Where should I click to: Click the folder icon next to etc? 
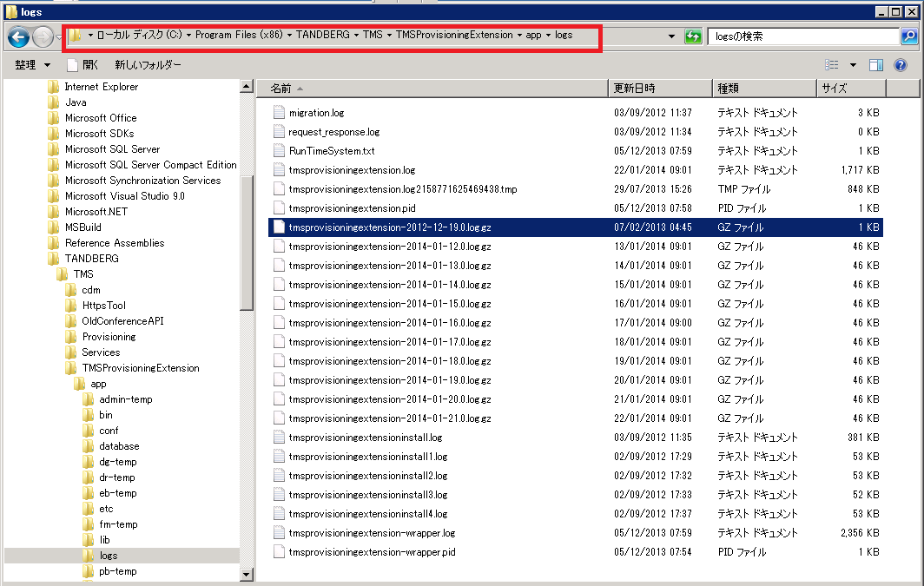click(x=88, y=509)
